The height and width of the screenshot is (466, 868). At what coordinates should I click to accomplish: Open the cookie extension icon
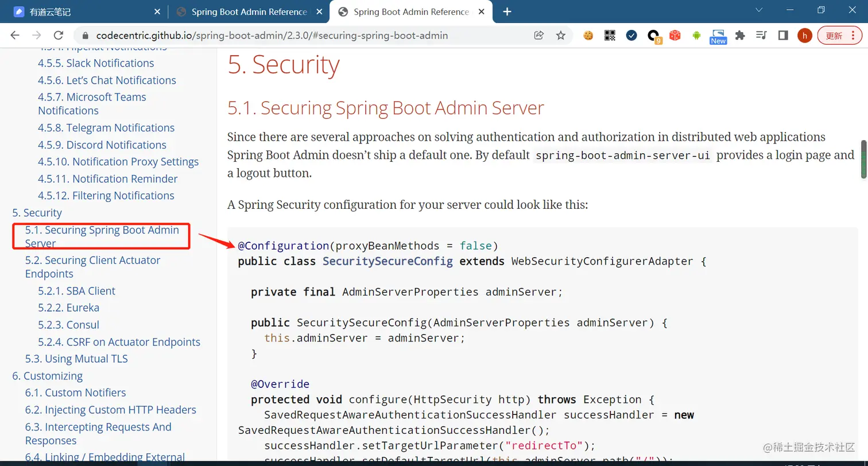[x=588, y=36]
